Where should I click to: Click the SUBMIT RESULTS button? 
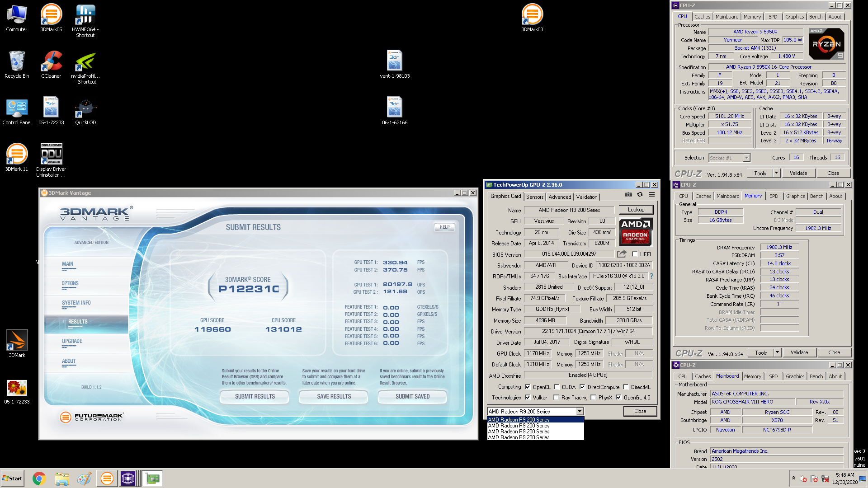pyautogui.click(x=255, y=396)
